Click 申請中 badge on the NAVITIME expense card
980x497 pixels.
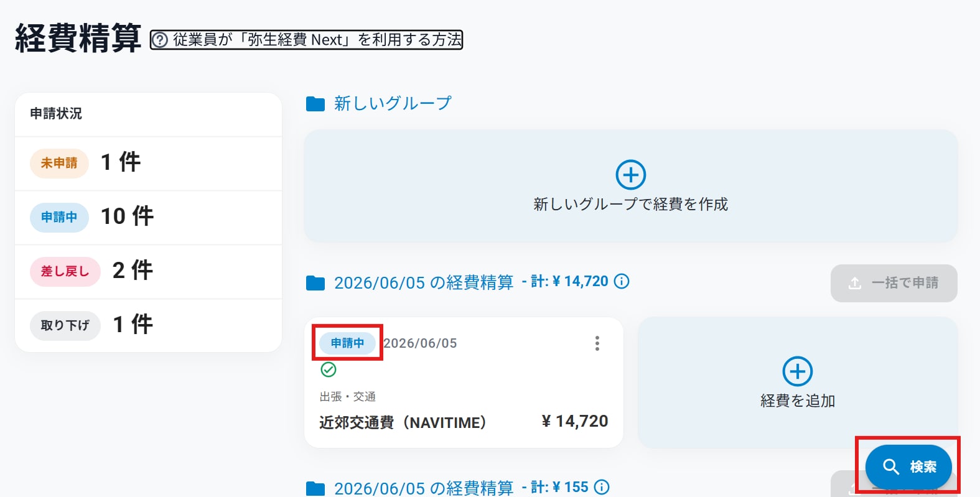click(347, 343)
